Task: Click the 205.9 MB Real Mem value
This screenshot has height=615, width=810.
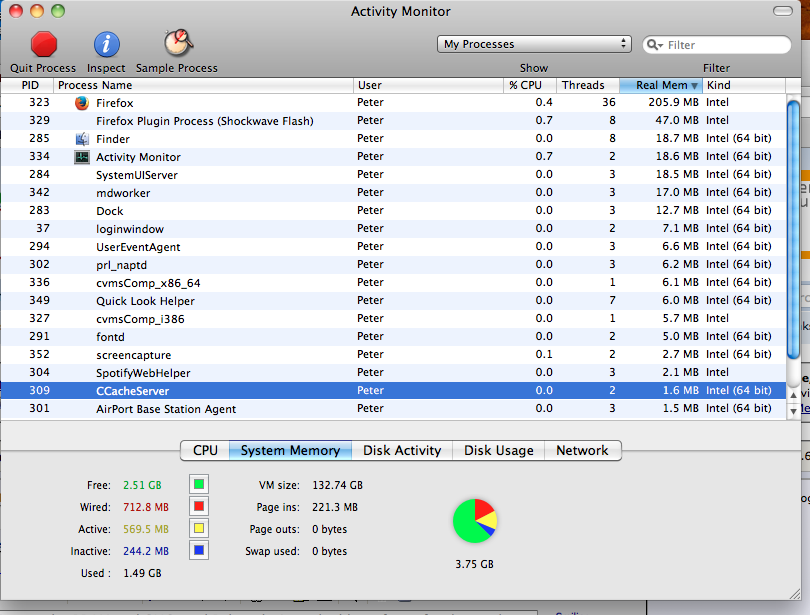Action: [673, 102]
